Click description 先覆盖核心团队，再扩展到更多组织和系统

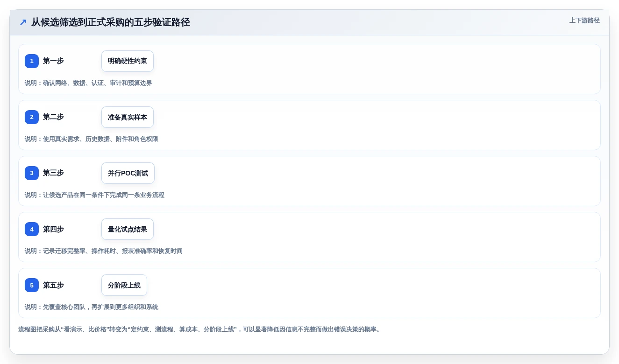tap(100, 307)
